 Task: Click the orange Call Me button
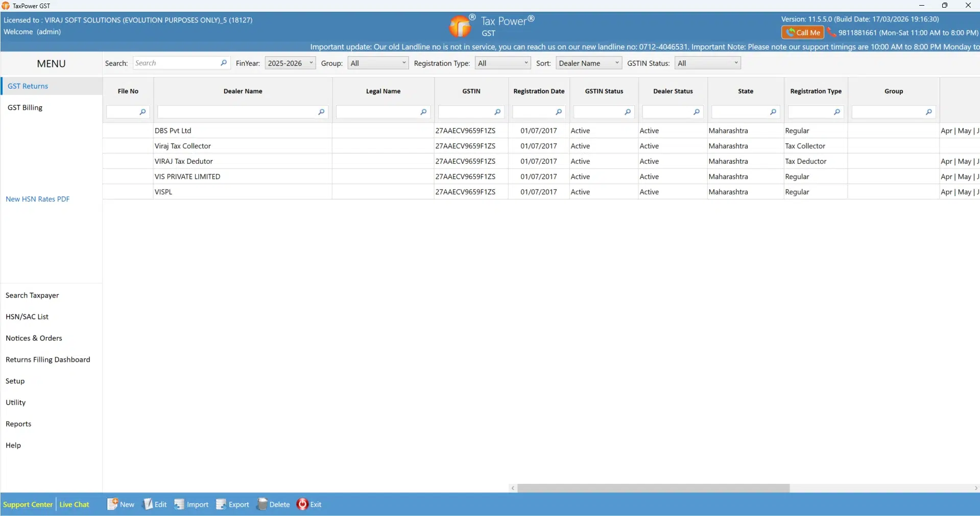coord(802,33)
